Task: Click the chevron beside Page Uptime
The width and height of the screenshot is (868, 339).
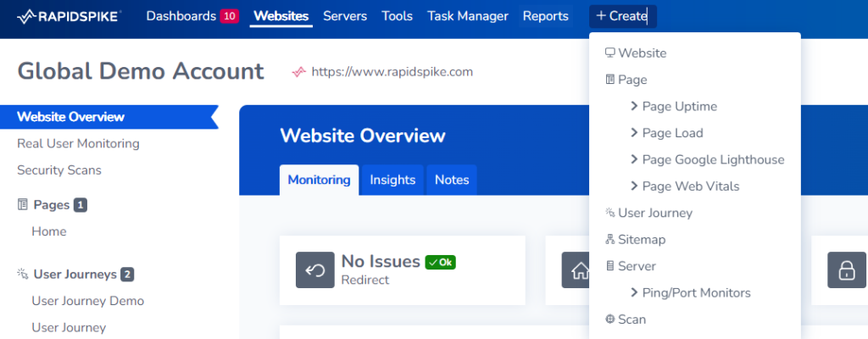Action: [634, 106]
